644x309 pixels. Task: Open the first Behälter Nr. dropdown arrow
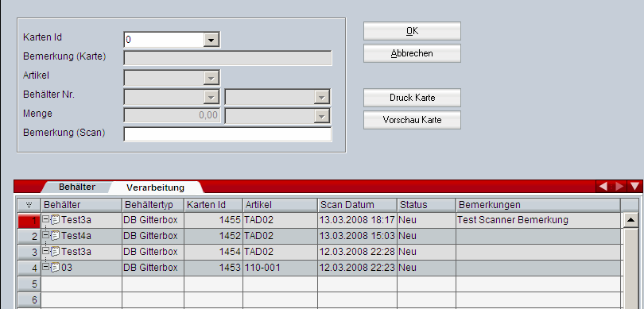(211, 97)
